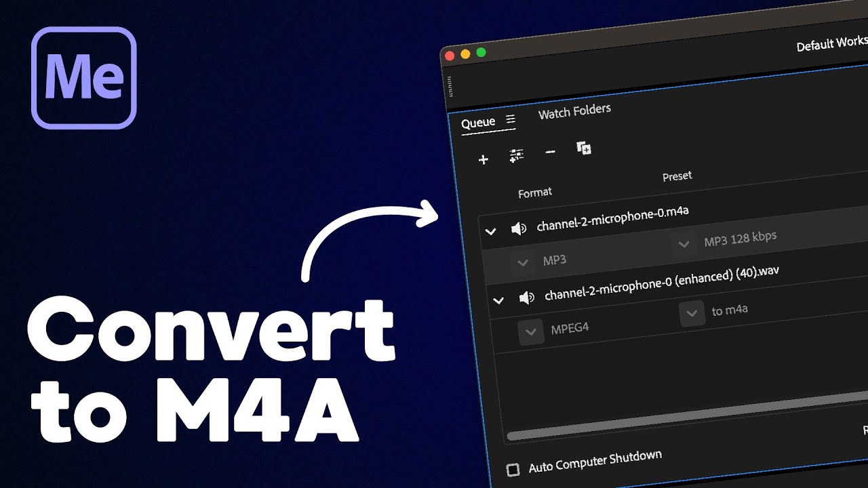Open the Queue panel menu icon
Image resolution: width=868 pixels, height=488 pixels.
pos(511,119)
